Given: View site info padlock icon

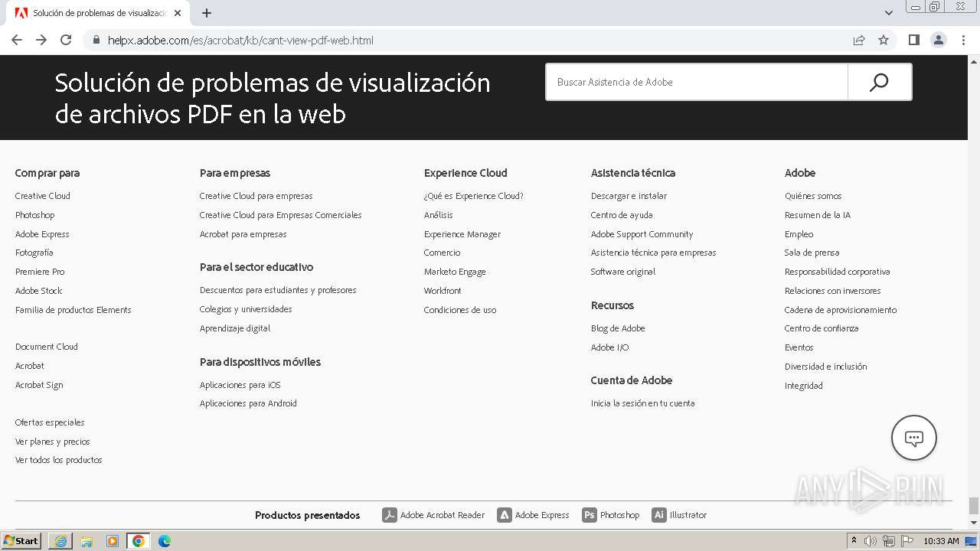Looking at the screenshot, I should pyautogui.click(x=96, y=40).
